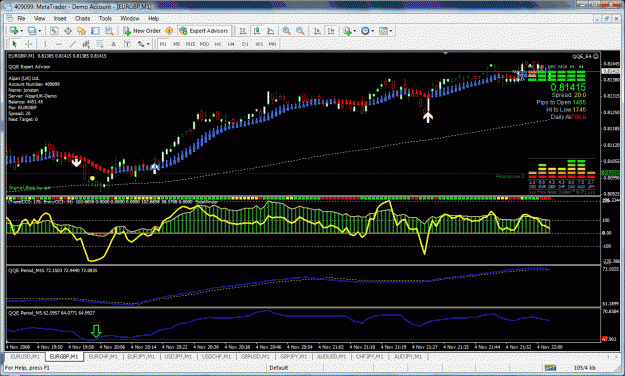Viewport: 625px width, 376px height.
Task: Expand the Indicators list dropdown
Action: 354,31
